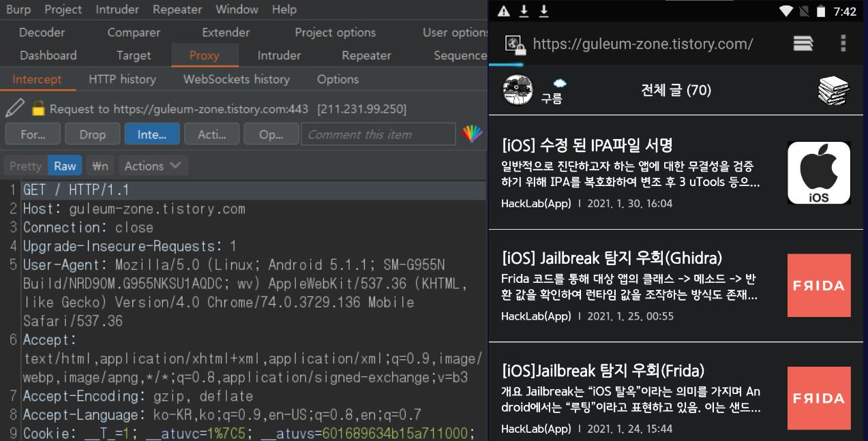Click the Comment this item field
Image resolution: width=868 pixels, height=441 pixels.
(x=378, y=134)
